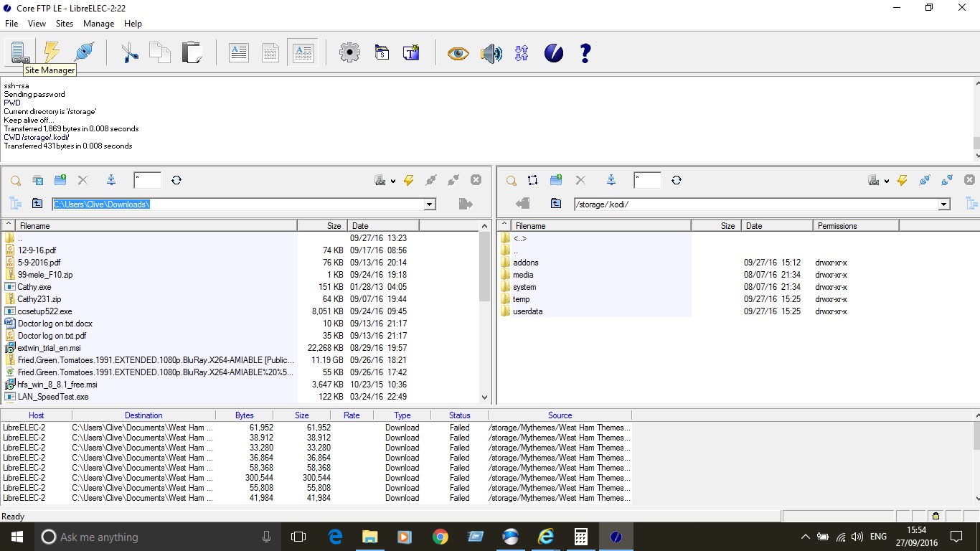
Task: Open the Help menu
Action: pyautogui.click(x=133, y=24)
